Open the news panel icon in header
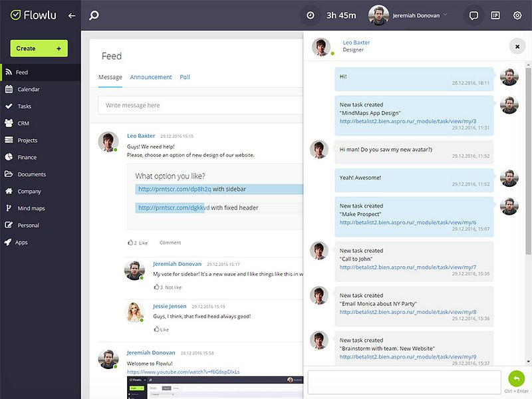Screen dimensions: 532x399 495,15
